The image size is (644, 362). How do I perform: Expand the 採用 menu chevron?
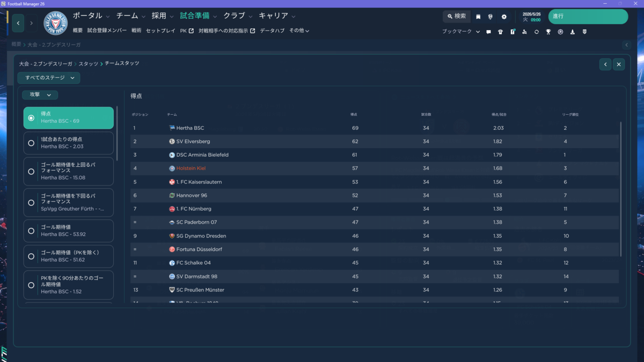pos(172,17)
